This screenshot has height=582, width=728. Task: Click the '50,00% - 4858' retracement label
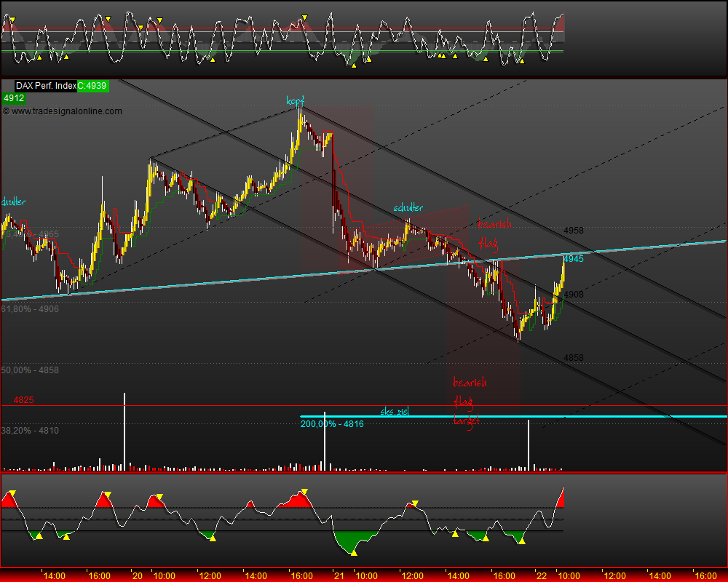(x=30, y=370)
